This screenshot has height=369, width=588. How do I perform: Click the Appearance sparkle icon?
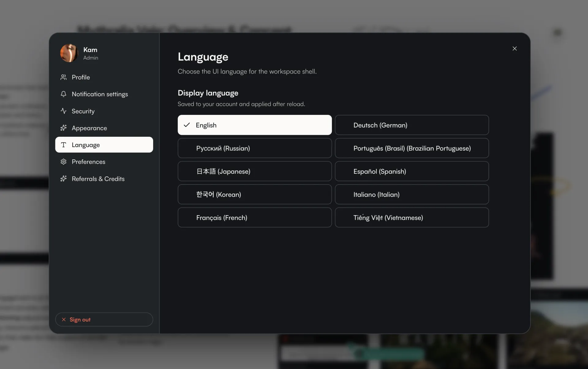pos(63,128)
